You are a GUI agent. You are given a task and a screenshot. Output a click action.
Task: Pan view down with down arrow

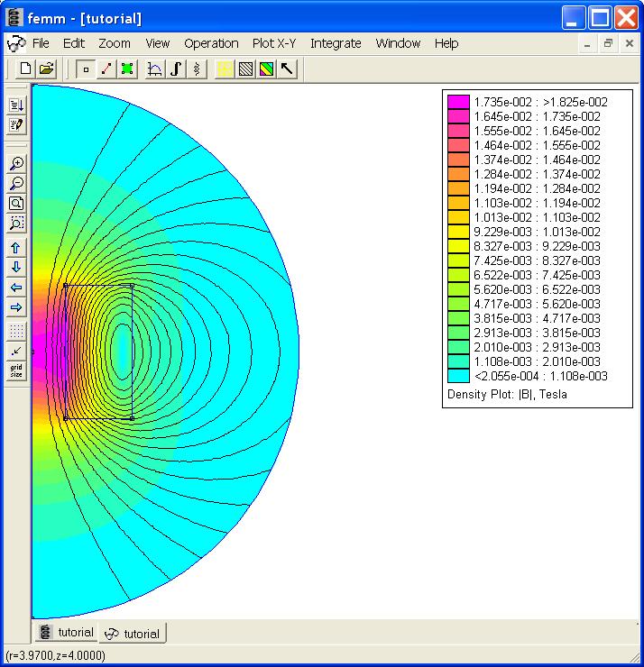[x=16, y=268]
